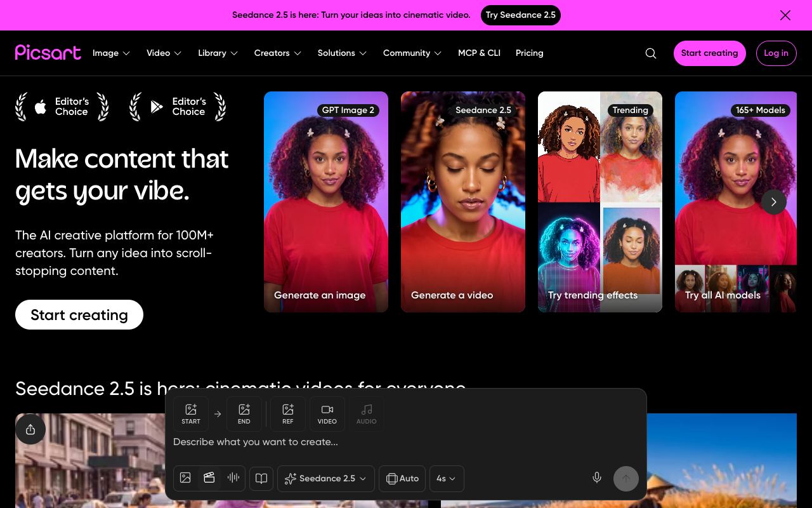Dismiss the Seedance 2.5 announcement banner
Viewport: 812px width, 508px height.
[785, 15]
